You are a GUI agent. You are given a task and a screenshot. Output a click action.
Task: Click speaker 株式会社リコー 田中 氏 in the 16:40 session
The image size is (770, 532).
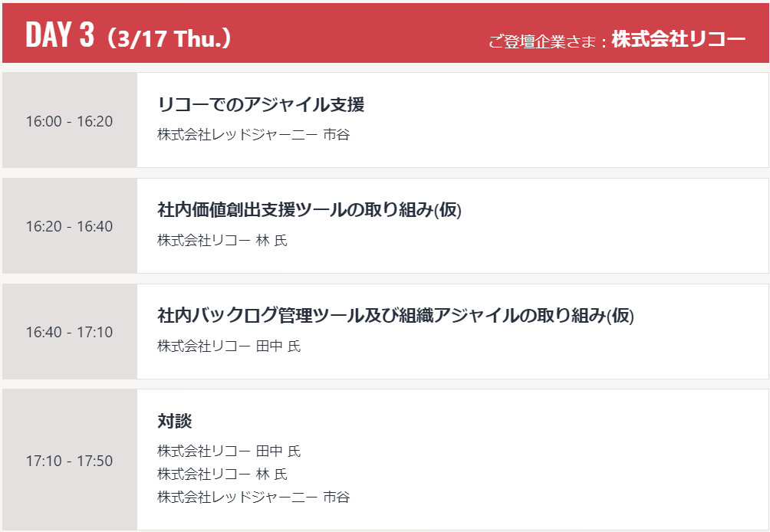(229, 346)
